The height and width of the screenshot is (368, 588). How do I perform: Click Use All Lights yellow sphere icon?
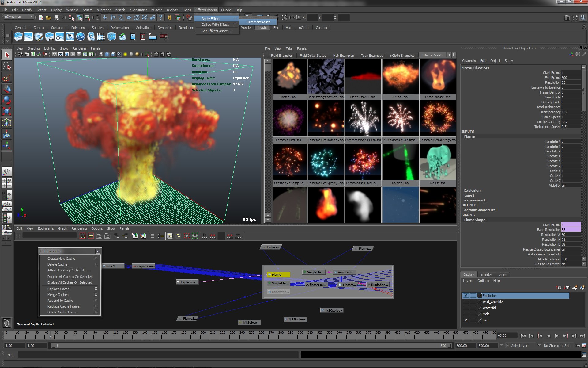[125, 54]
